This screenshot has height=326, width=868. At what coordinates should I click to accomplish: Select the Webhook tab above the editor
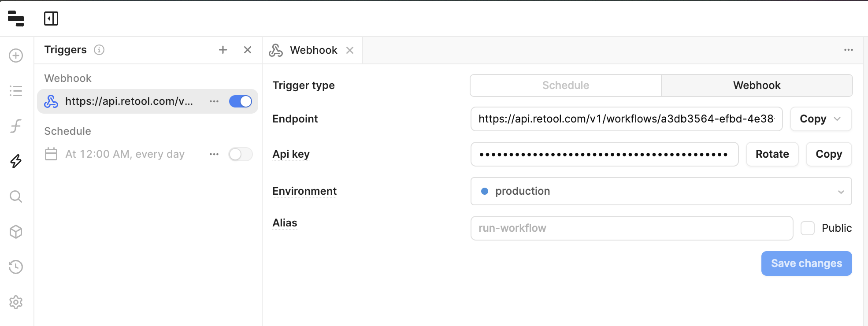click(313, 50)
